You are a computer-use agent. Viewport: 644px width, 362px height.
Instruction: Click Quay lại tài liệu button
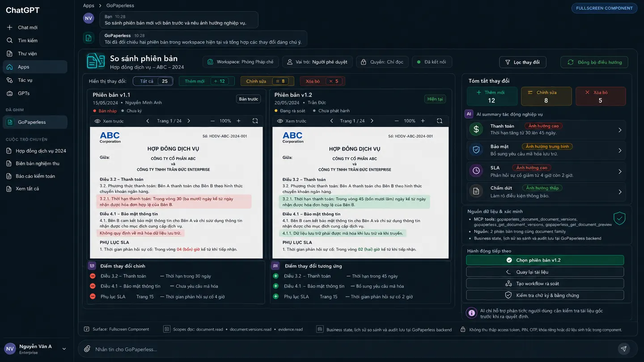[x=545, y=272]
